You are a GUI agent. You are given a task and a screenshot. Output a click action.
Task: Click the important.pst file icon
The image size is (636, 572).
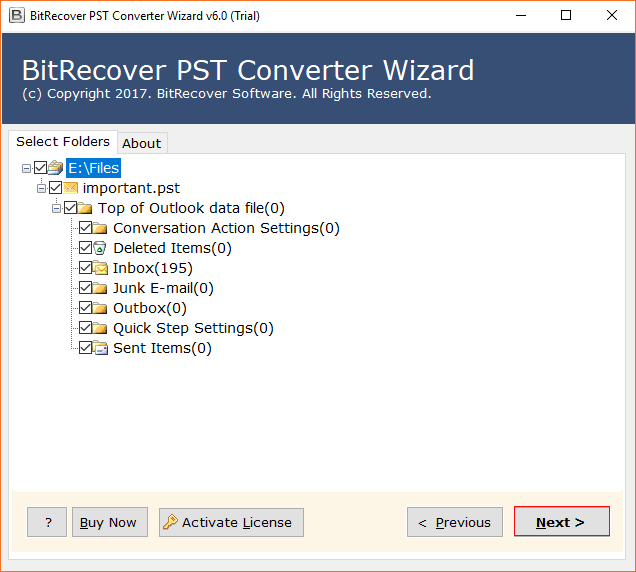(x=70, y=188)
